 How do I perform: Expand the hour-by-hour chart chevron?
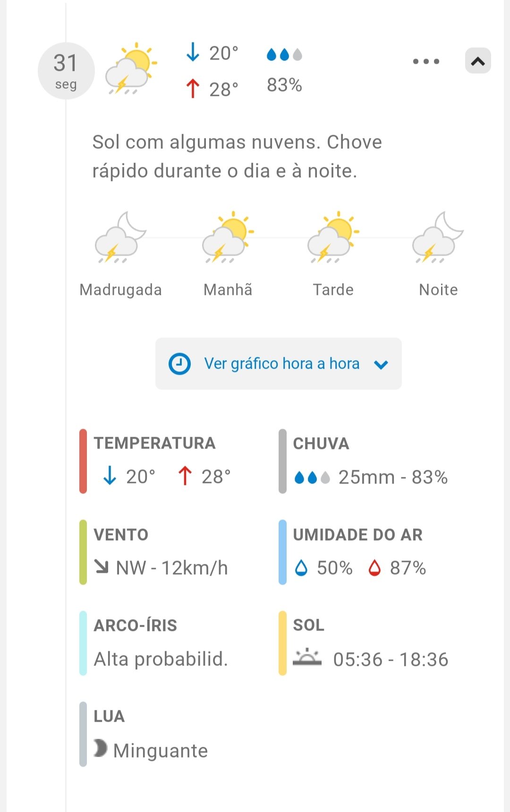point(381,364)
